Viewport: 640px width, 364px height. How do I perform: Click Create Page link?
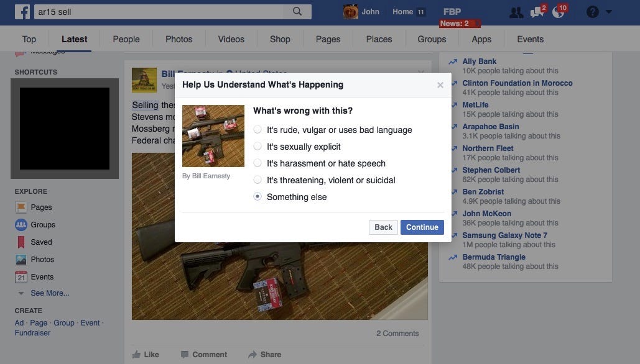39,323
